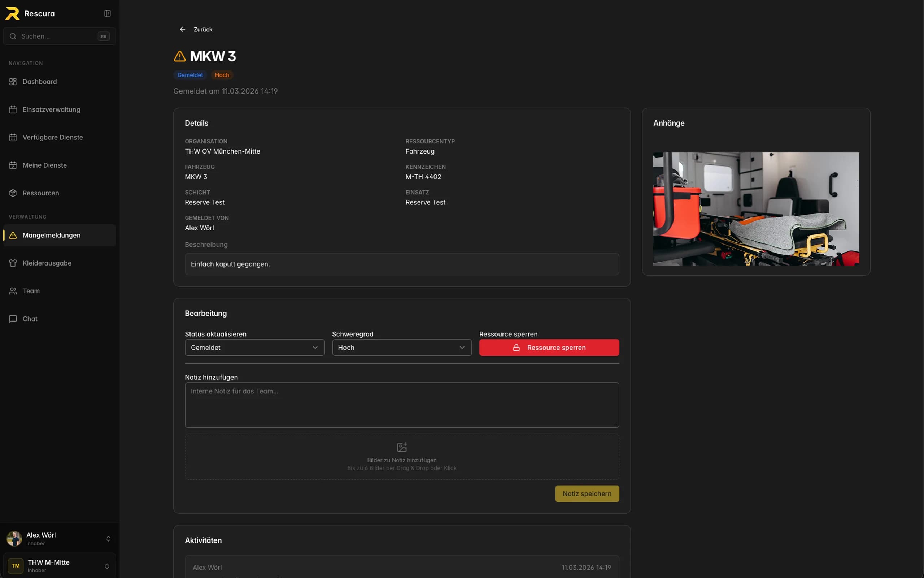
Task: Open the Status aktualisieren dropdown
Action: [x=255, y=348]
